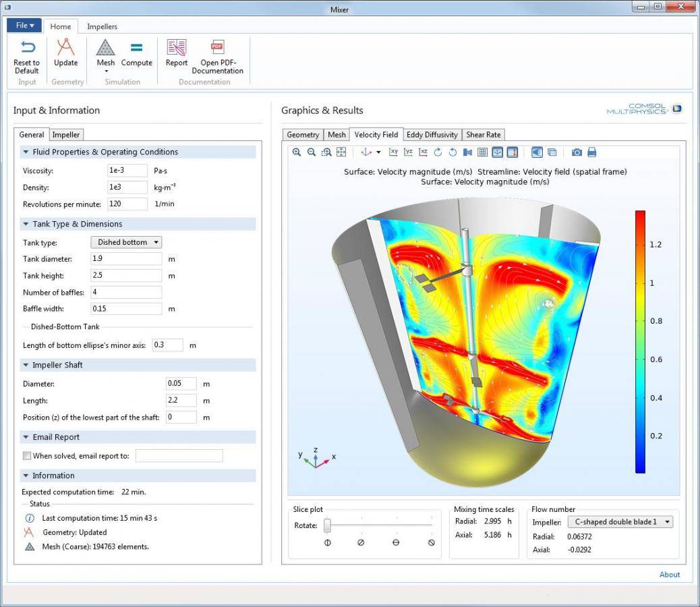Switch to the XY view orientation
Screen dimensions: 700x607
click(392, 152)
